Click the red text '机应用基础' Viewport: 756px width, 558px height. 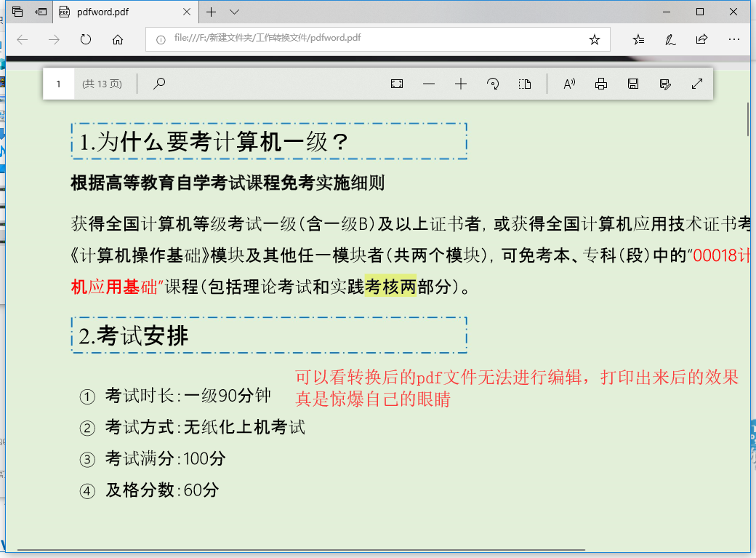click(114, 287)
